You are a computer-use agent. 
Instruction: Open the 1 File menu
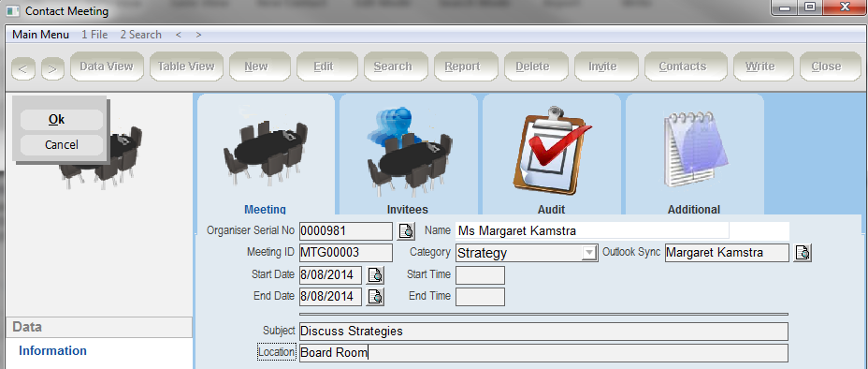[94, 35]
